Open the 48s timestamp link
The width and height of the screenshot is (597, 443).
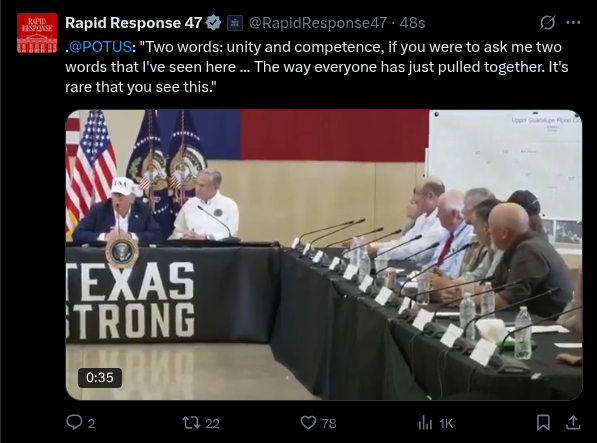(x=412, y=23)
